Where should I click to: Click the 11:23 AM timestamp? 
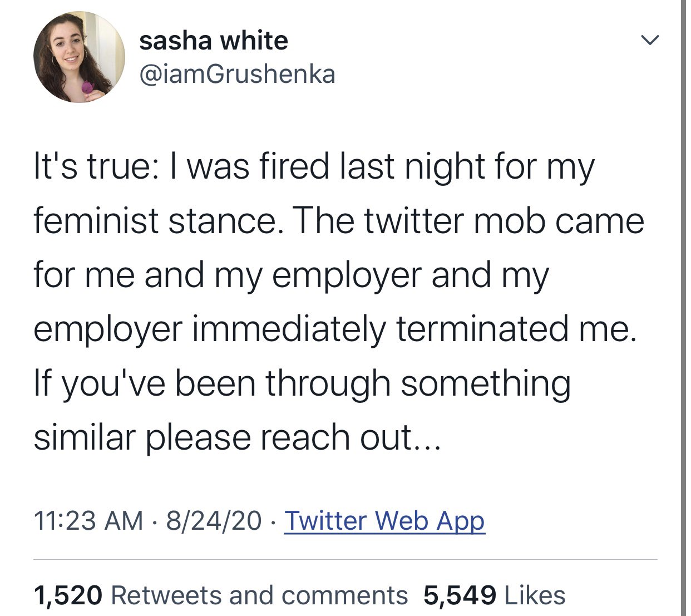point(88,521)
